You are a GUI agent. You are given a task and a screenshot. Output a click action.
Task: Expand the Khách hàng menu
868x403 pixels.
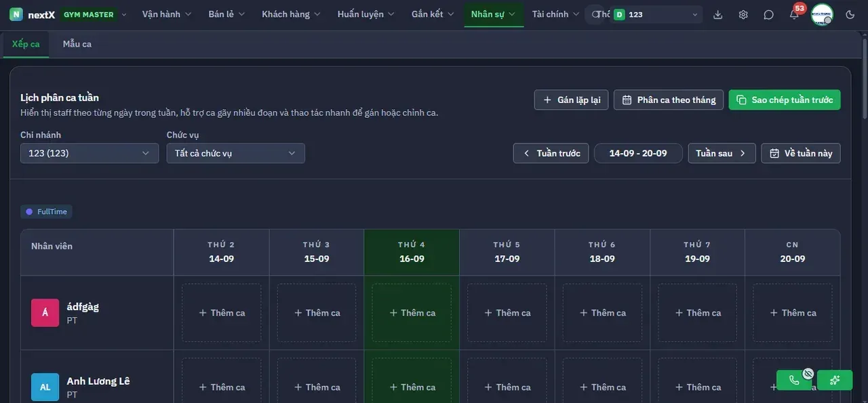click(x=291, y=14)
